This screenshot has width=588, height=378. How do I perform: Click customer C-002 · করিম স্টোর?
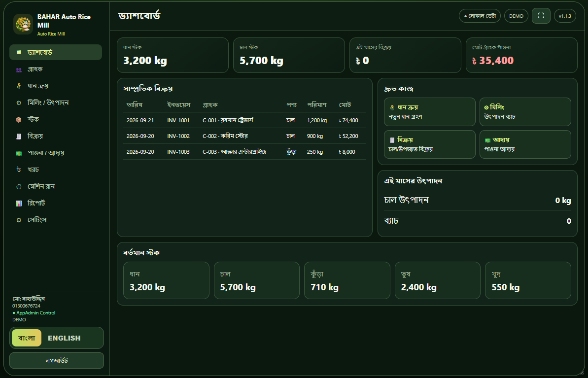pyautogui.click(x=225, y=136)
